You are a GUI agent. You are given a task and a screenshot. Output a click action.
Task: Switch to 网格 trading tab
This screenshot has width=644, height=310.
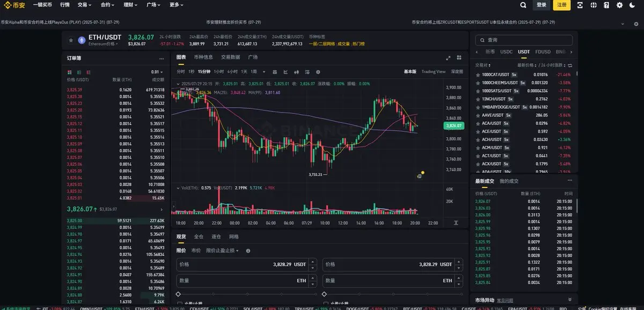(x=233, y=237)
